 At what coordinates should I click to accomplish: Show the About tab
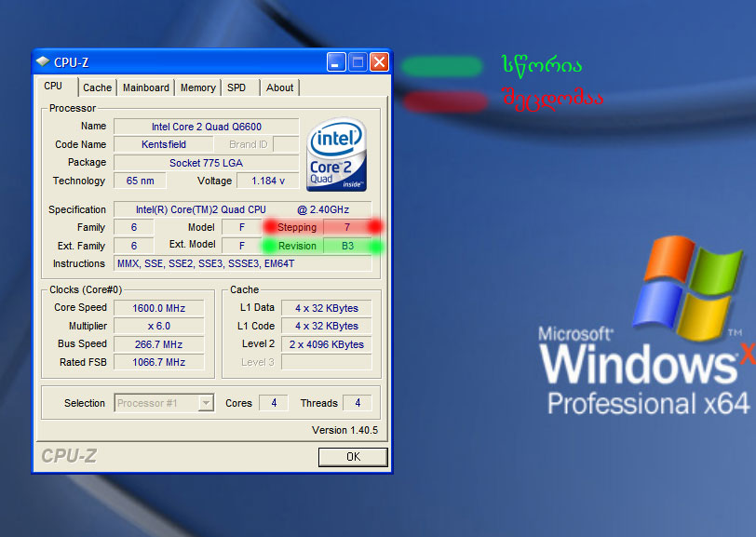click(279, 87)
